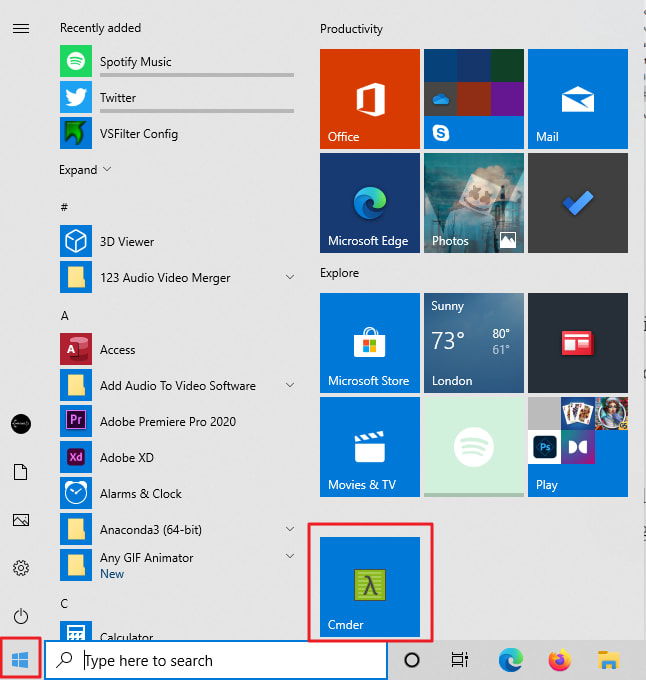The height and width of the screenshot is (680, 646).
Task: Open Settings gear in Start sidebar
Action: click(21, 568)
